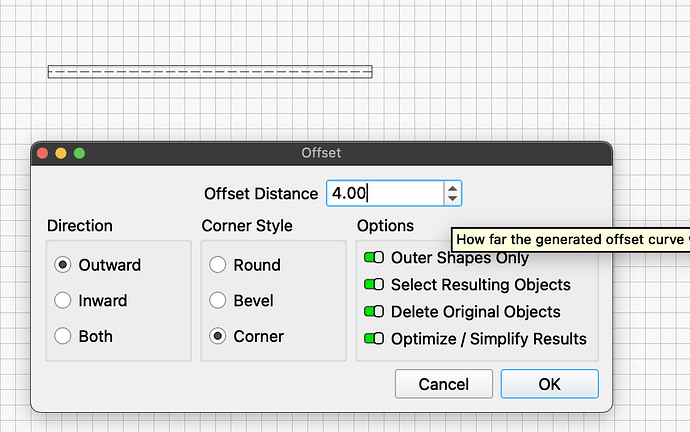Click the green zoom window button
This screenshot has height=432, width=690.
click(x=79, y=153)
